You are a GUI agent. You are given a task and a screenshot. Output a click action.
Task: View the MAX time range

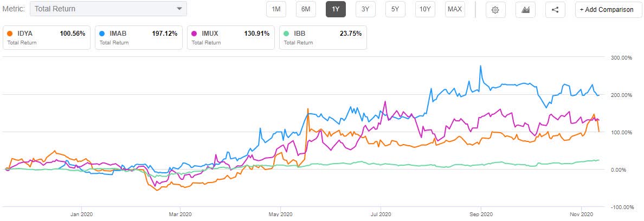click(455, 9)
